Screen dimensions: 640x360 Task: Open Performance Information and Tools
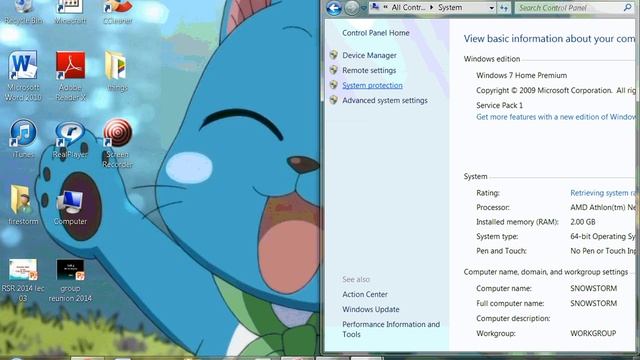click(391, 329)
